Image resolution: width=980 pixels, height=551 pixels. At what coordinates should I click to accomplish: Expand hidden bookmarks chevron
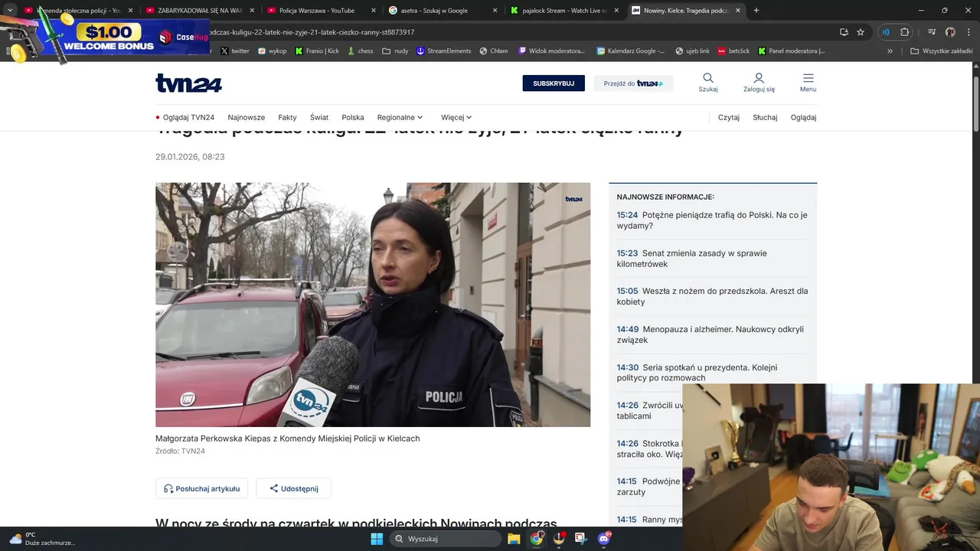(890, 51)
